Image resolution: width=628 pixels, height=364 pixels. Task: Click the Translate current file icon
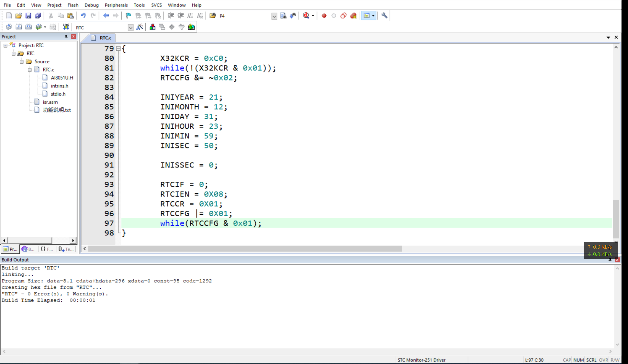tap(9, 27)
